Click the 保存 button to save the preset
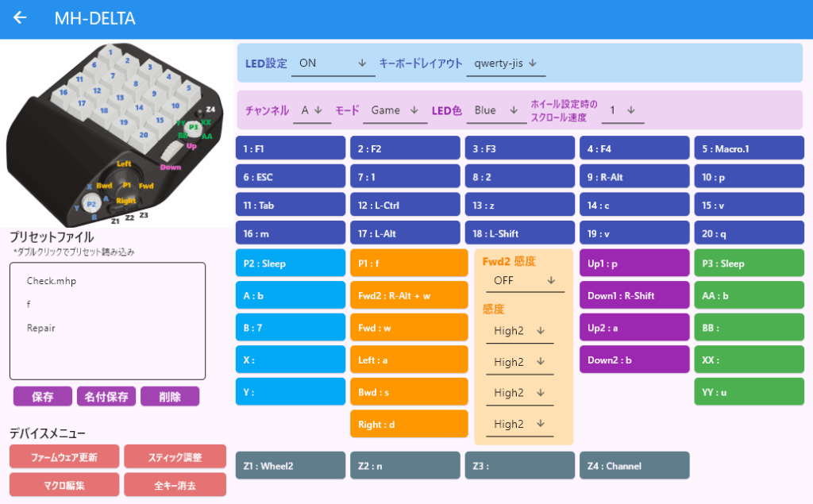 click(42, 396)
